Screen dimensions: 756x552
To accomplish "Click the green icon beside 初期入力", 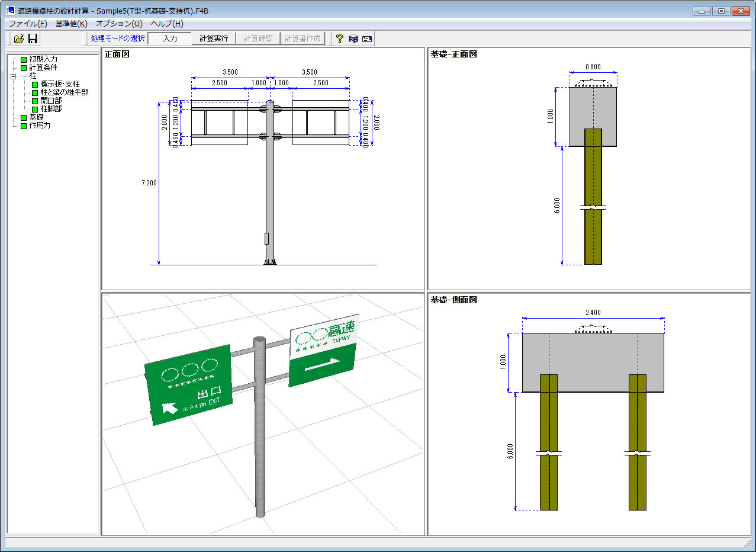I will pos(24,59).
